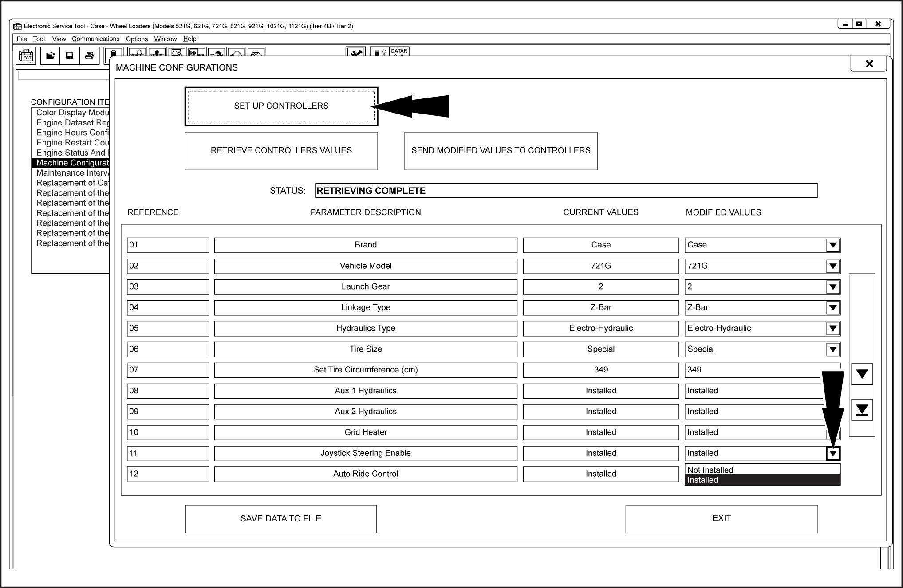Select Engine Hours configuration item
Image resolution: width=903 pixels, height=588 pixels.
click(x=72, y=133)
